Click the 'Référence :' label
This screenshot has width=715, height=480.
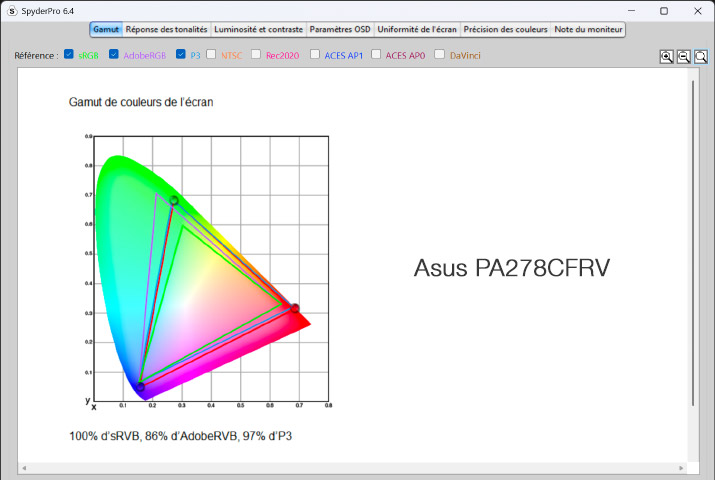36,56
